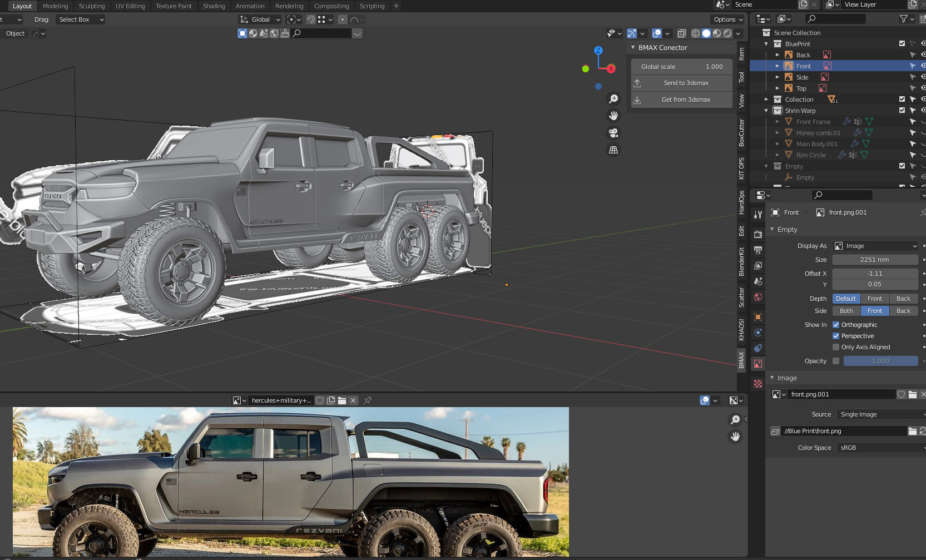Screen dimensions: 926x560
Task: Toggle X-ray mode icon
Action: pyautogui.click(x=682, y=33)
